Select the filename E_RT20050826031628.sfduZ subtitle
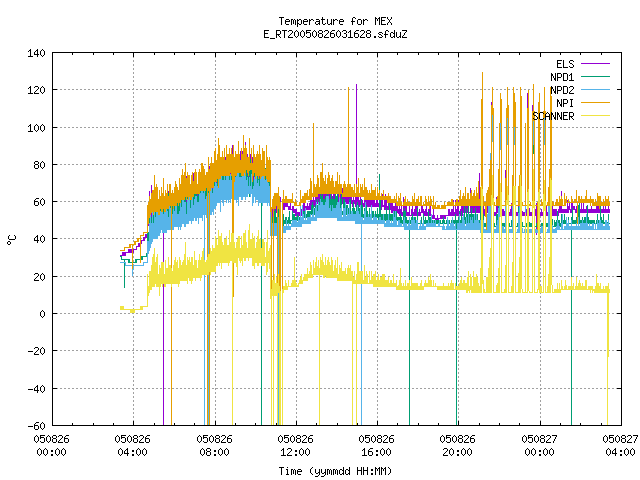640x480 pixels. [335, 34]
